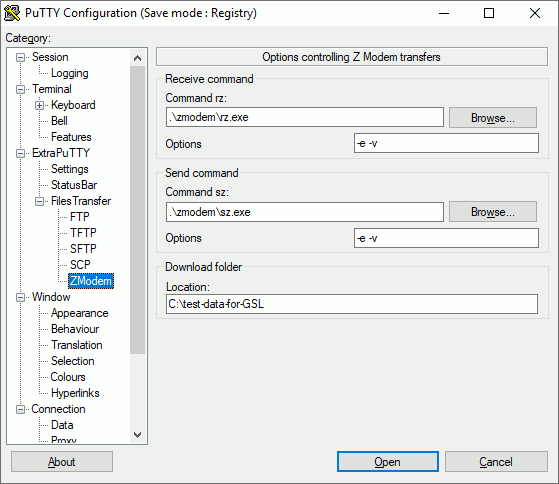Select the FilesTransfer category

click(81, 201)
